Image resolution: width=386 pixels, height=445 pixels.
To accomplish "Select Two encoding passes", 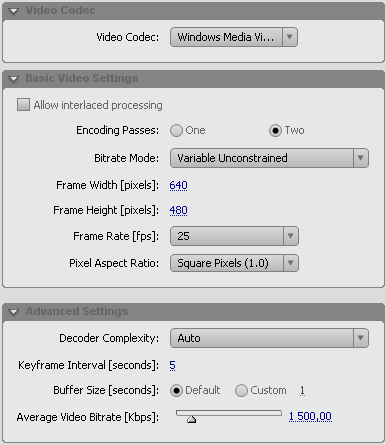I will click(x=275, y=131).
